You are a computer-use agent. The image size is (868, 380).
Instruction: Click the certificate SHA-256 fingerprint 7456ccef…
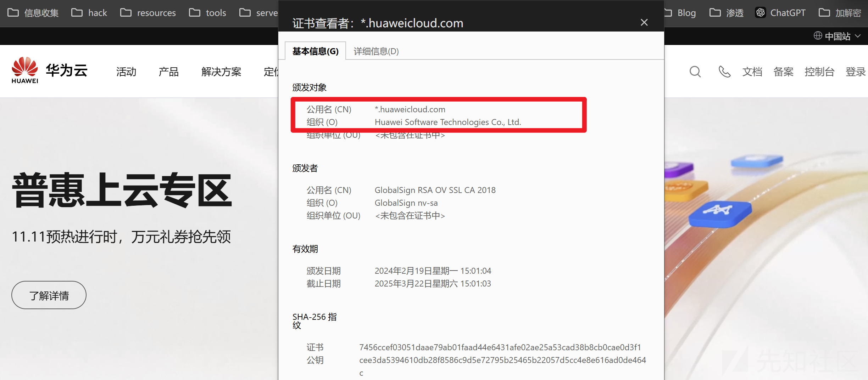[500, 347]
